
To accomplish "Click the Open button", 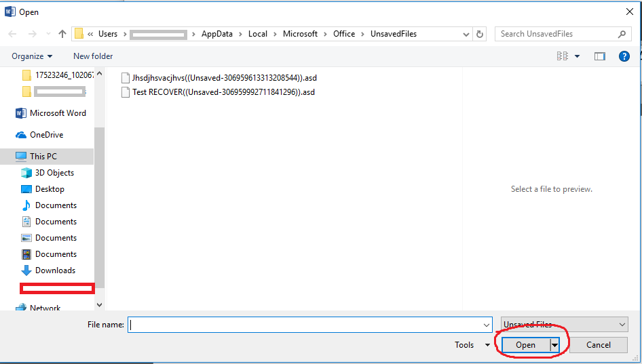I will click(526, 345).
